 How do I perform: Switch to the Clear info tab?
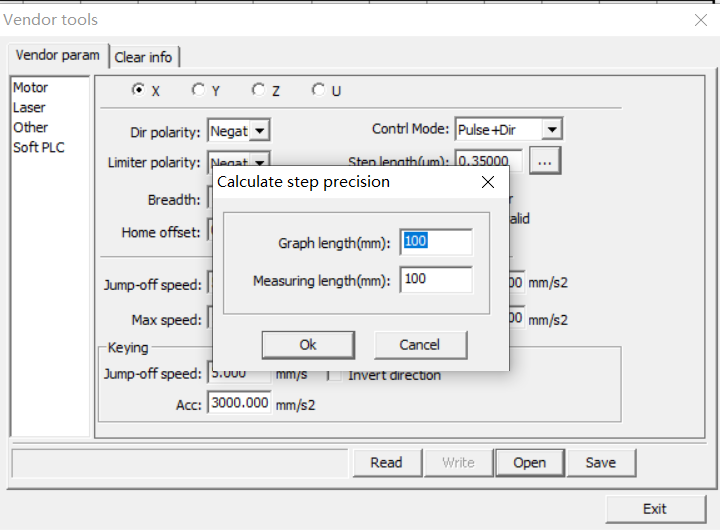click(143, 57)
